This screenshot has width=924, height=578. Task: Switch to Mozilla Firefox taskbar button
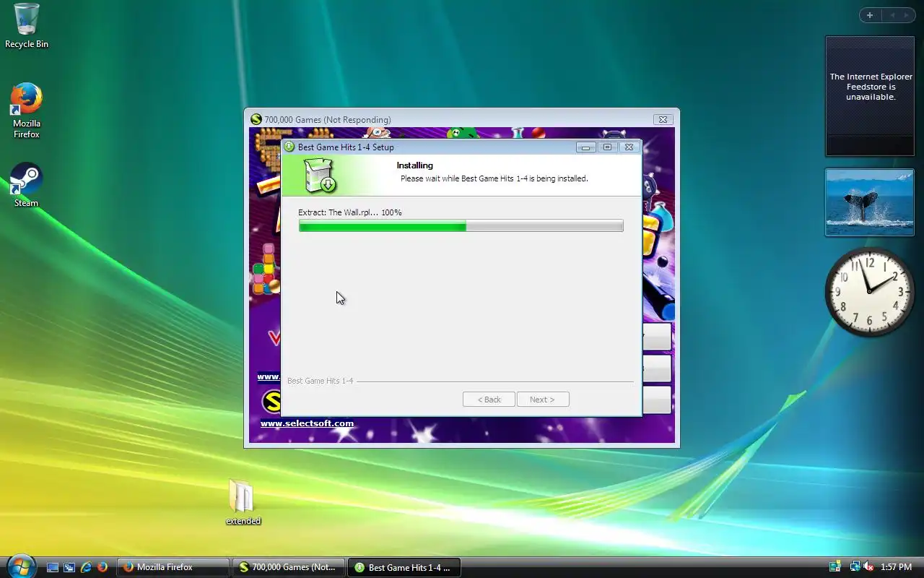pyautogui.click(x=173, y=567)
